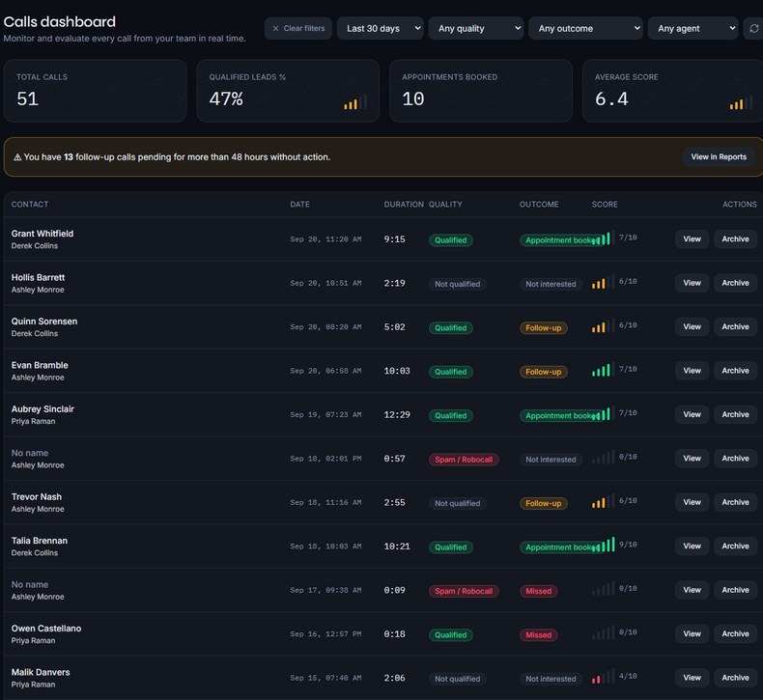Image resolution: width=763 pixels, height=700 pixels.
Task: View the Malik Danvers call
Action: pos(692,678)
